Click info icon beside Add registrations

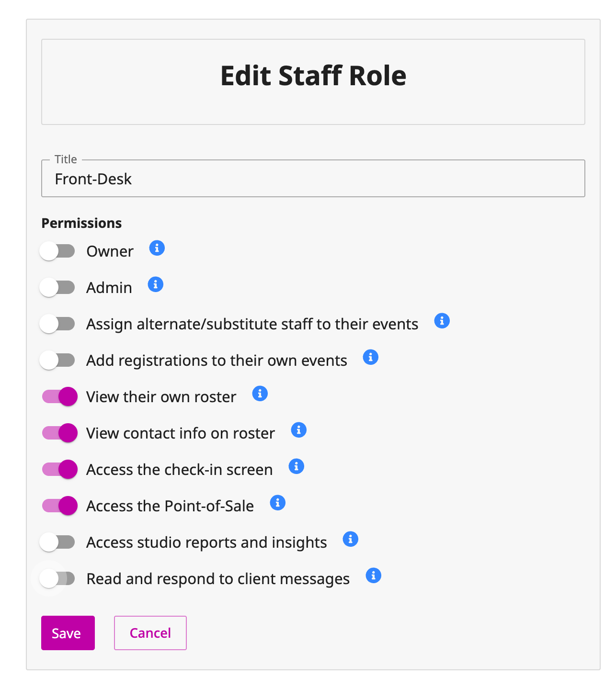click(x=371, y=357)
